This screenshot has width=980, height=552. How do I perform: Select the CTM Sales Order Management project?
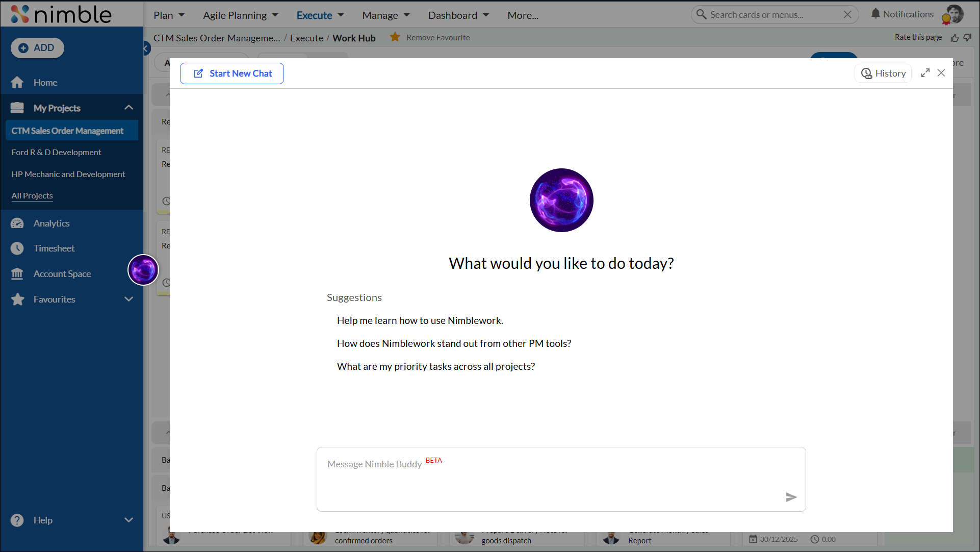pos(72,131)
